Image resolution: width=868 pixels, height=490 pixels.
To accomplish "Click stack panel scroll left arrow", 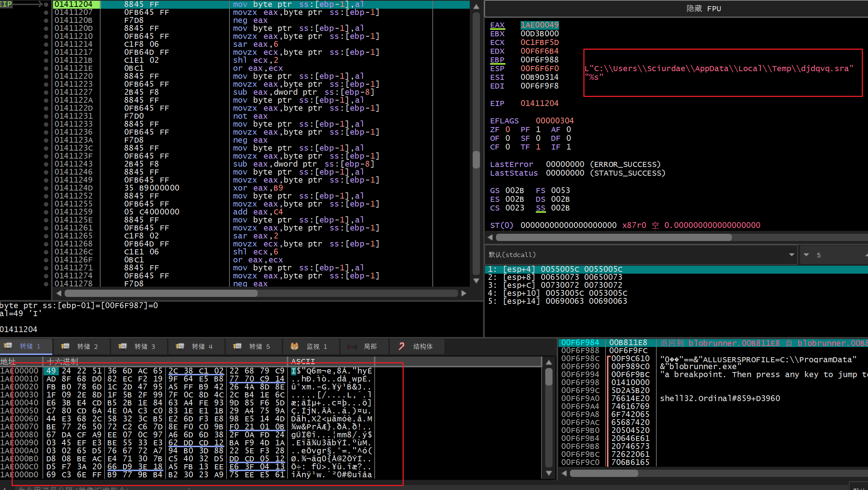I will [x=564, y=473].
